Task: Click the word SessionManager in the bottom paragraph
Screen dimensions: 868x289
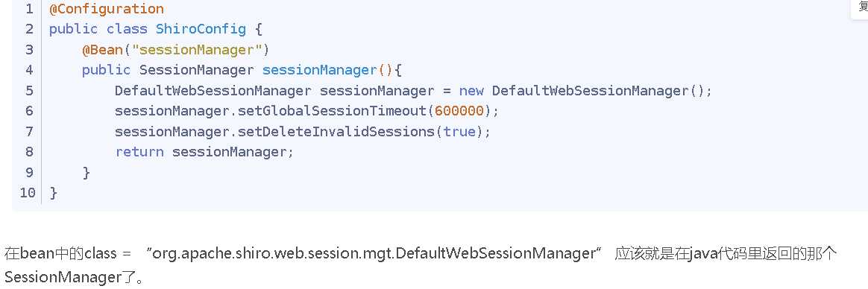Action: 61,276
